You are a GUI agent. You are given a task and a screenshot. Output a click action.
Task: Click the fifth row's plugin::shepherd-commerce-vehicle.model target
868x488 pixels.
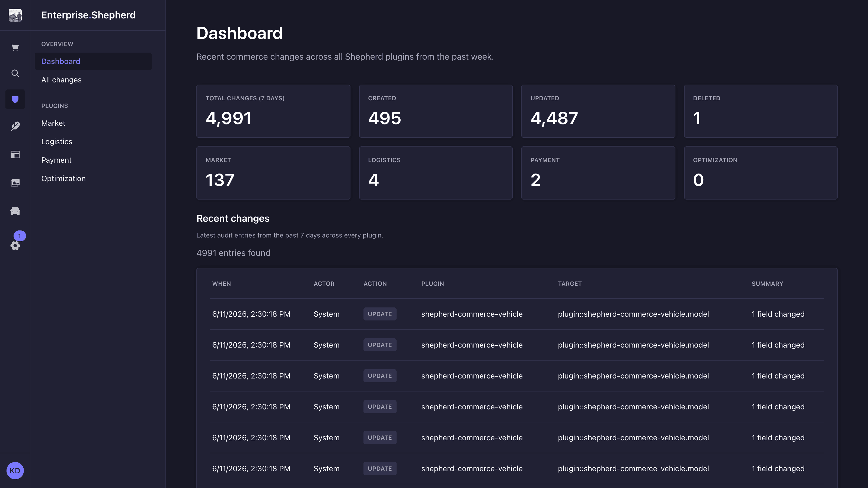[633, 438]
